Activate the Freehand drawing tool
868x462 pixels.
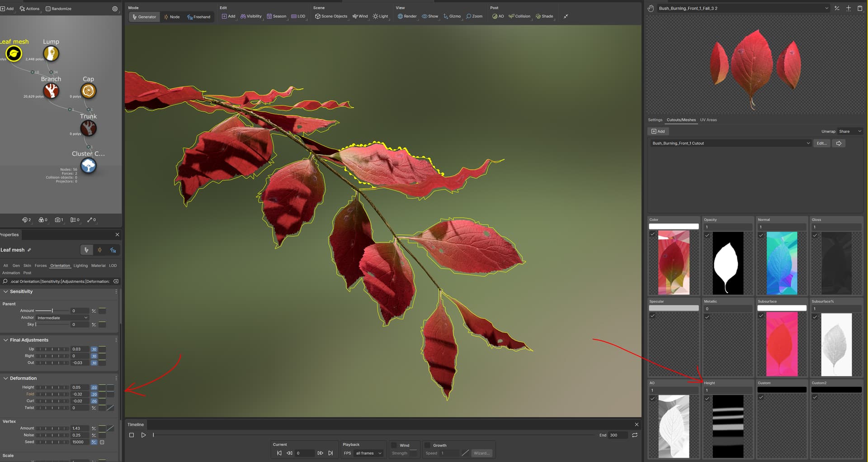[199, 17]
